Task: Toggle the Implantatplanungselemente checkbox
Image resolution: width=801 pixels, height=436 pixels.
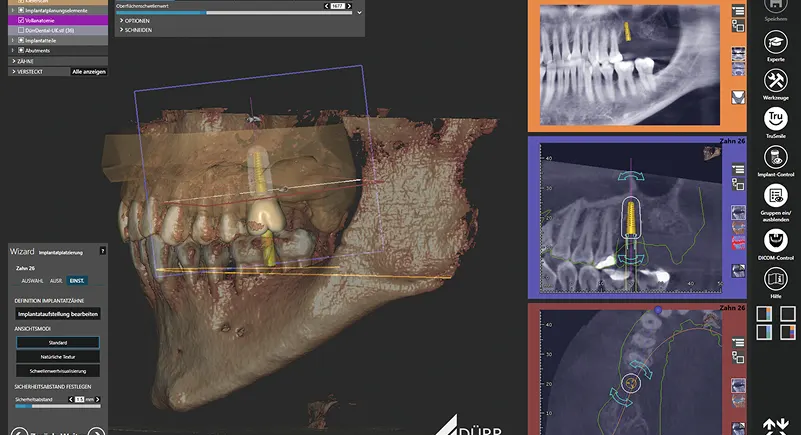Action: click(x=21, y=10)
